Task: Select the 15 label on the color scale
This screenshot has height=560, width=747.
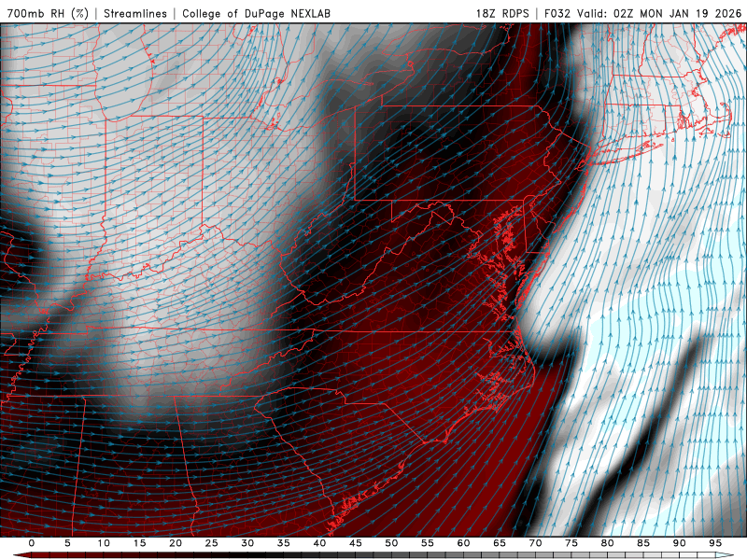Action: click(x=139, y=543)
